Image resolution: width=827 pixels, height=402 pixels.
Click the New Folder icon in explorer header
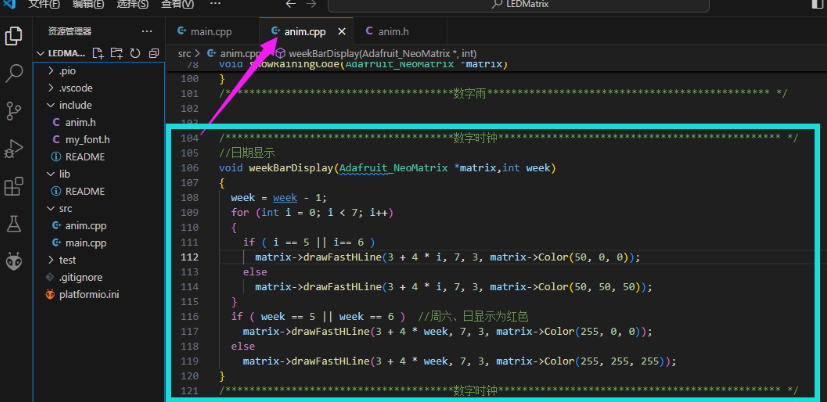(117, 53)
